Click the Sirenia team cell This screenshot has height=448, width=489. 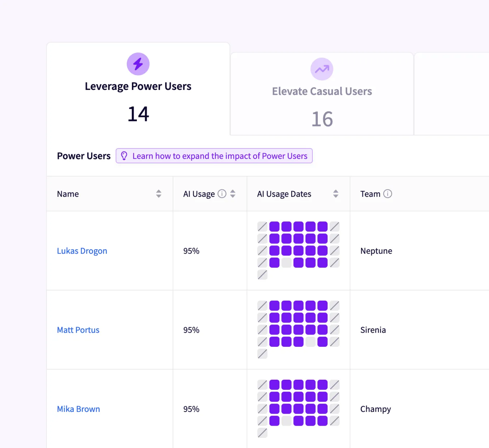tap(373, 330)
